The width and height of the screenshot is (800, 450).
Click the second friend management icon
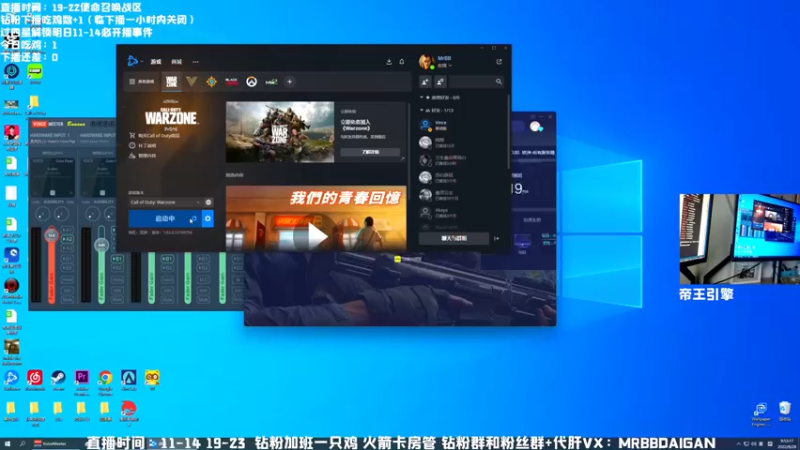pos(440,82)
